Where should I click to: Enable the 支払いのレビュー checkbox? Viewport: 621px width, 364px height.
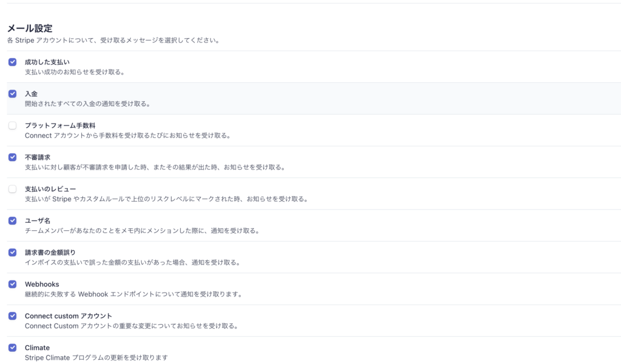click(x=12, y=189)
